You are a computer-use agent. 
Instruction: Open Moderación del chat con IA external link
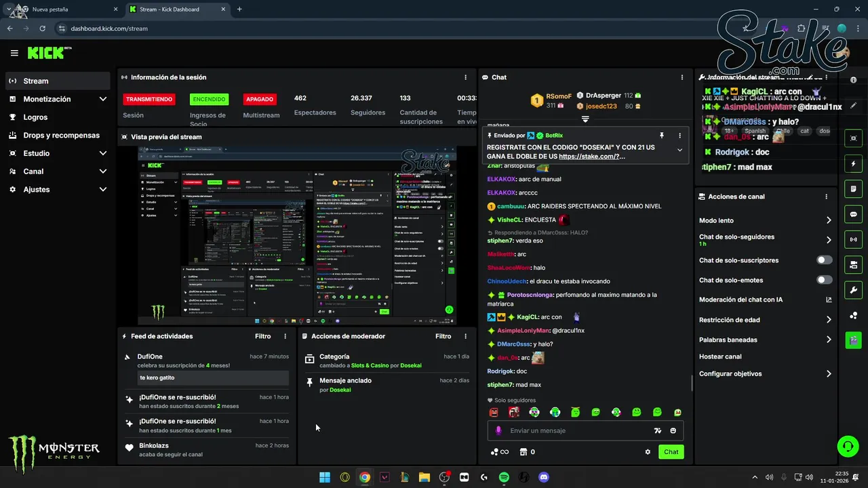click(x=829, y=300)
